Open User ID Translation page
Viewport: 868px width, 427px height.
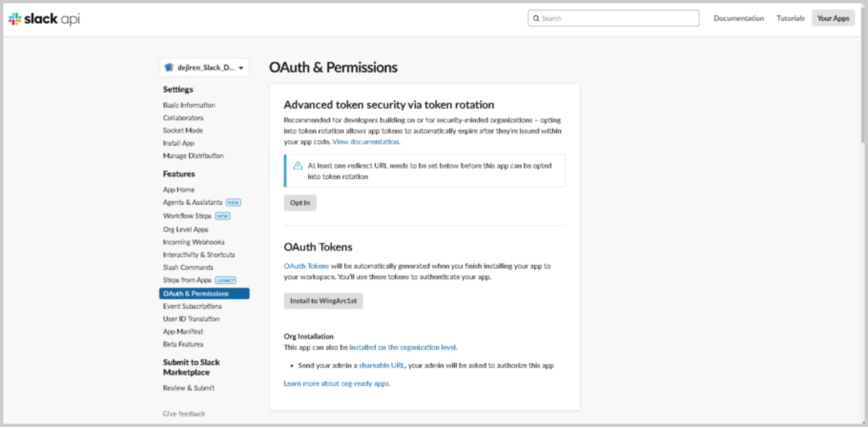(191, 319)
